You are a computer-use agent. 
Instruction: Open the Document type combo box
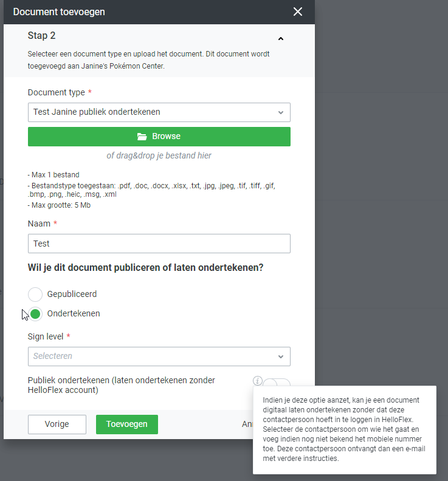click(152, 112)
